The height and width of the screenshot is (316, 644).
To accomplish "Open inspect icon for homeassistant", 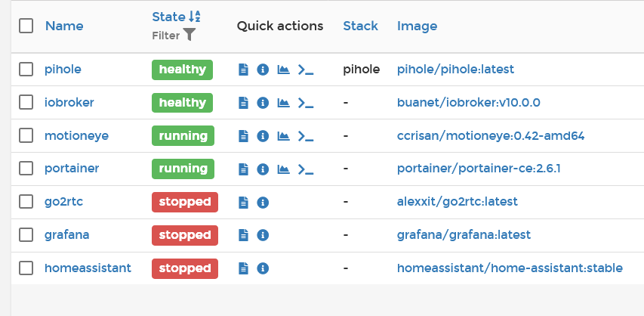I will [x=263, y=268].
